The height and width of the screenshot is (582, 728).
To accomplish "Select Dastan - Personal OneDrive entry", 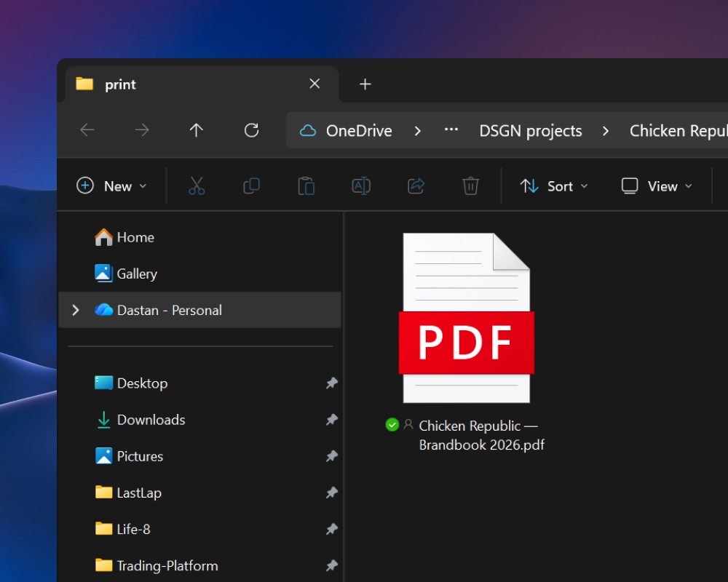I will [x=199, y=310].
